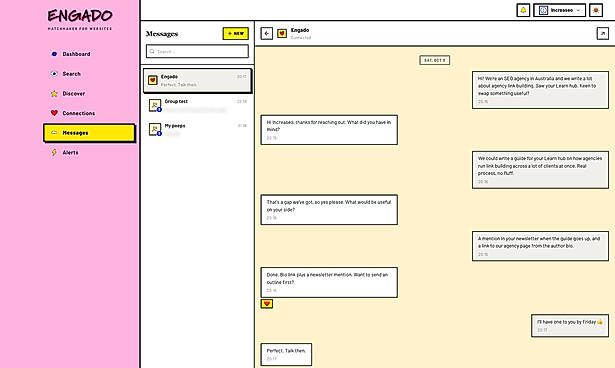Open Alerts in sidebar
This screenshot has height=368, width=615.
pos(70,152)
